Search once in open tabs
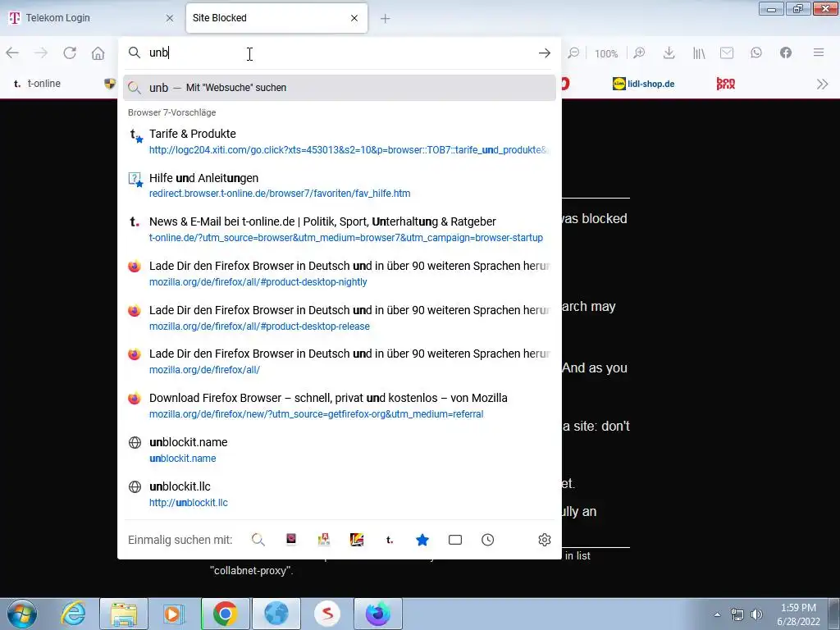 454,540
